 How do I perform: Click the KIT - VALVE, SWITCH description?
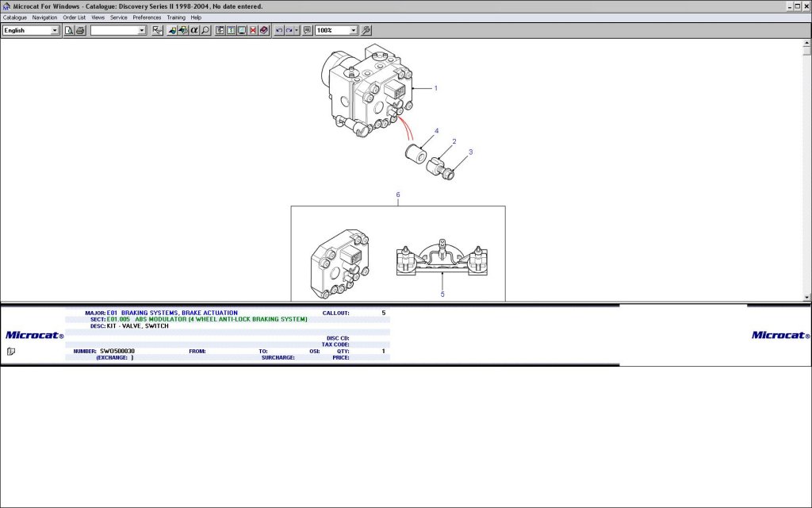pyautogui.click(x=137, y=326)
